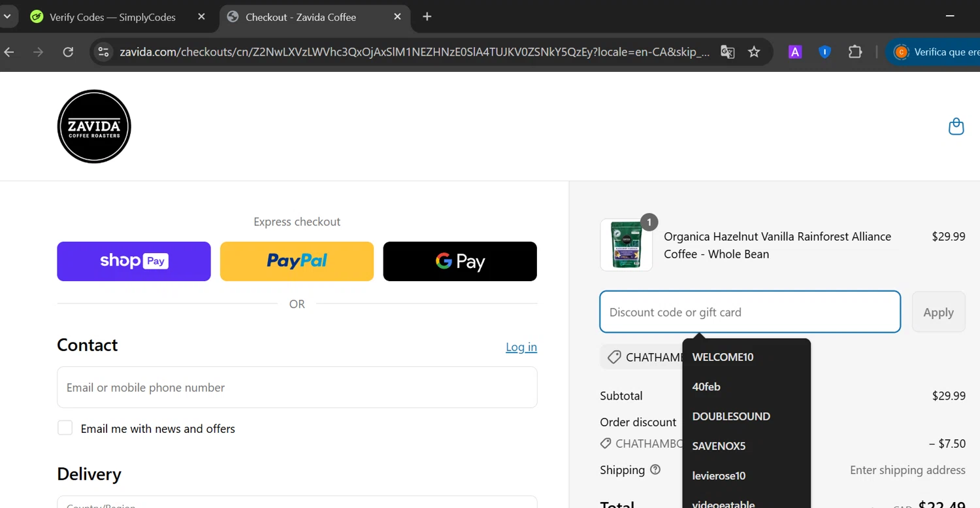The width and height of the screenshot is (980, 508).
Task: Click the tag icon on CHATHAM discount chip
Action: pyautogui.click(x=613, y=357)
